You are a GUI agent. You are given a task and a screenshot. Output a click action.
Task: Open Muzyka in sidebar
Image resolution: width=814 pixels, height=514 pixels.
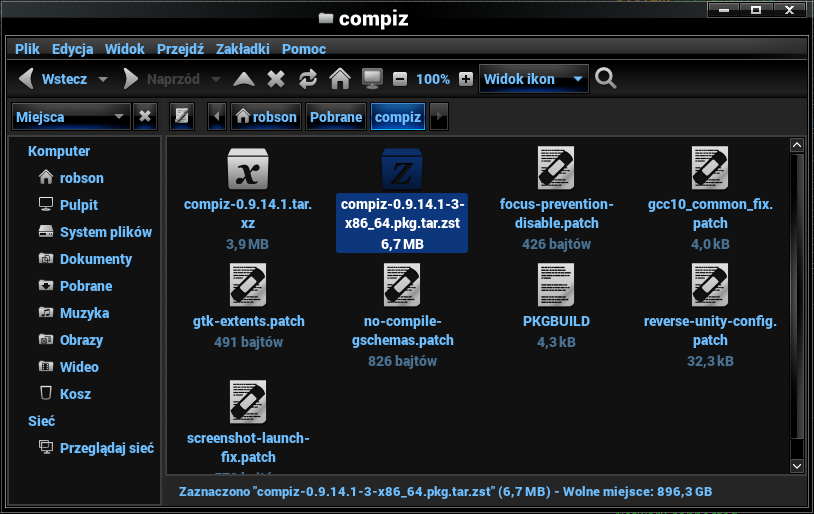[x=84, y=313]
